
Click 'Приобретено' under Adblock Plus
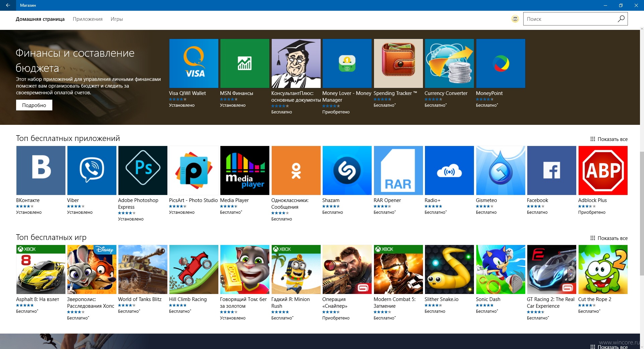click(x=592, y=212)
